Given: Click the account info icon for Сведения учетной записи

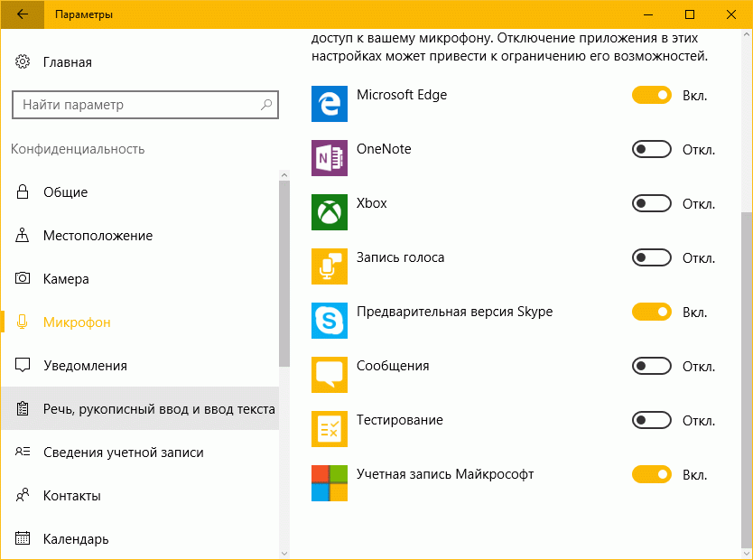Looking at the screenshot, I should (22, 452).
